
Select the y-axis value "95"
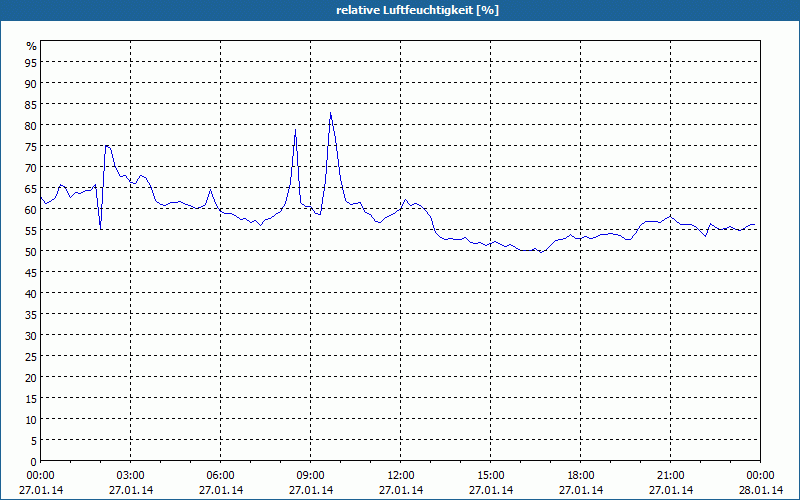tap(31, 62)
